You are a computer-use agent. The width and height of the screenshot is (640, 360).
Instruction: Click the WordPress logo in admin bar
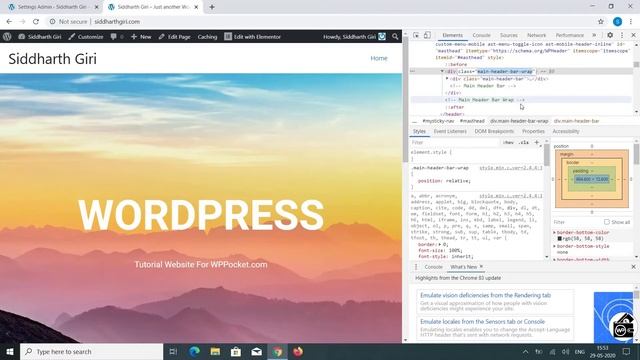pos(7,37)
